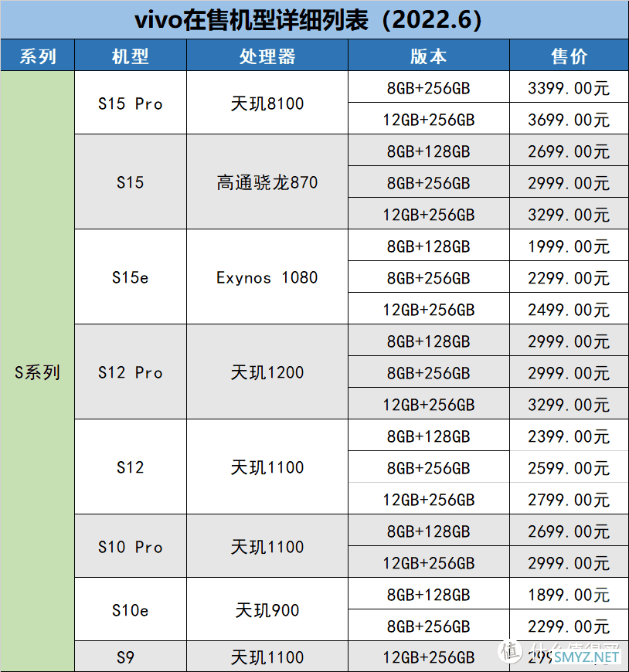
Task: Select the 2399.00元 price cell
Action: click(569, 436)
